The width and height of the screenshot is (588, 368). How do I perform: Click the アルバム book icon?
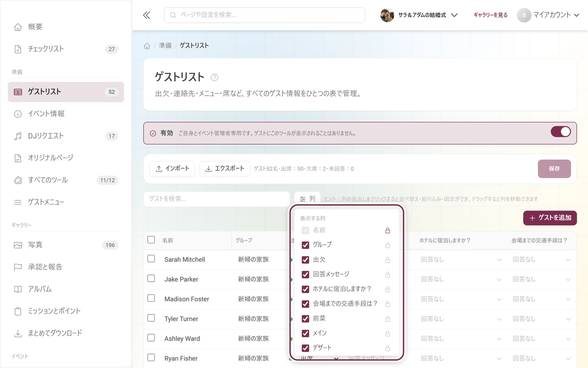[x=18, y=289]
